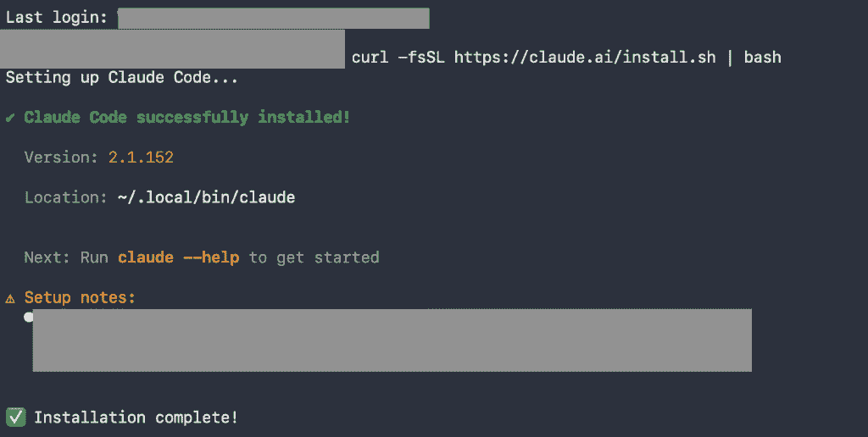Click the white bullet dot under Setup notes
Screen dimensions: 868x437
pyautogui.click(x=28, y=317)
